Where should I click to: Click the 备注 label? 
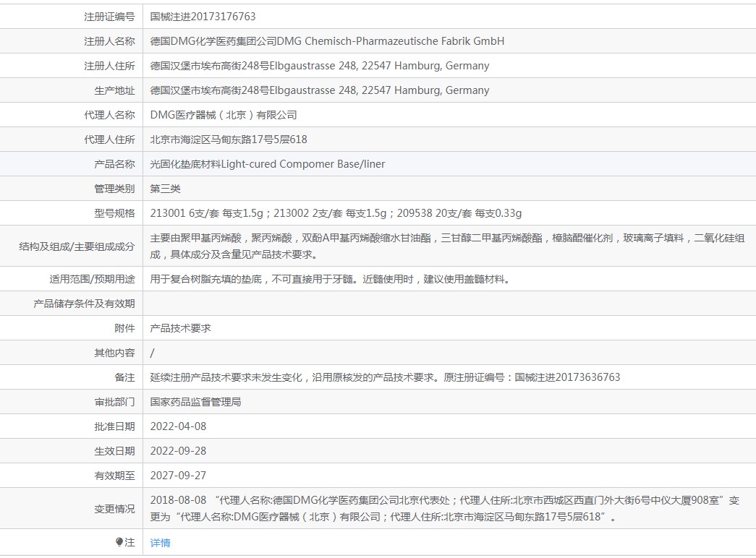pos(125,377)
